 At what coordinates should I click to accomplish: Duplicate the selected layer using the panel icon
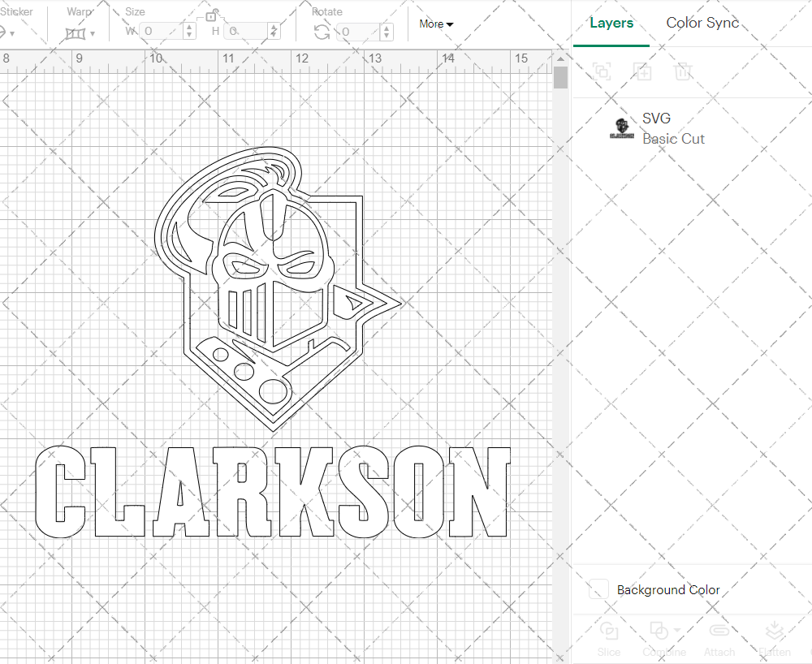click(x=642, y=71)
